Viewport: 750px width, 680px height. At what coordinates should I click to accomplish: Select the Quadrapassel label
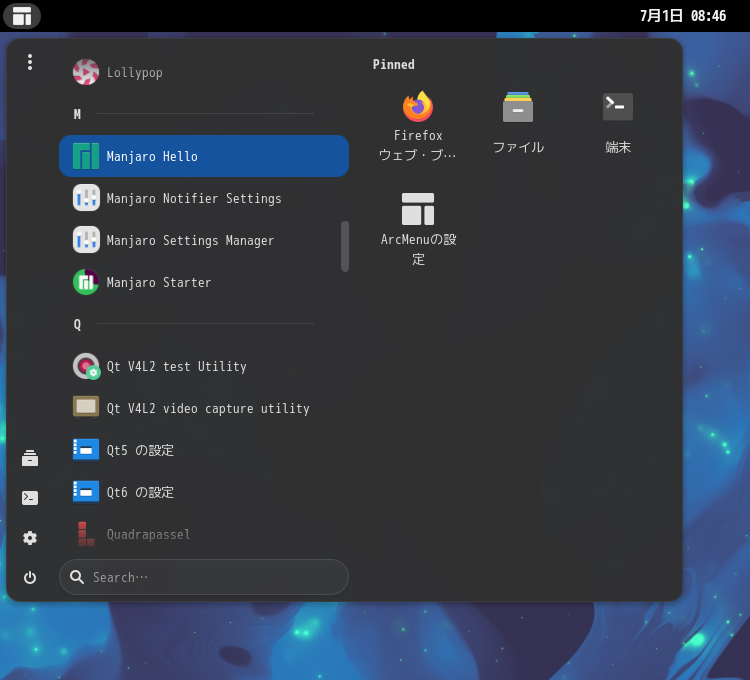[x=148, y=534]
